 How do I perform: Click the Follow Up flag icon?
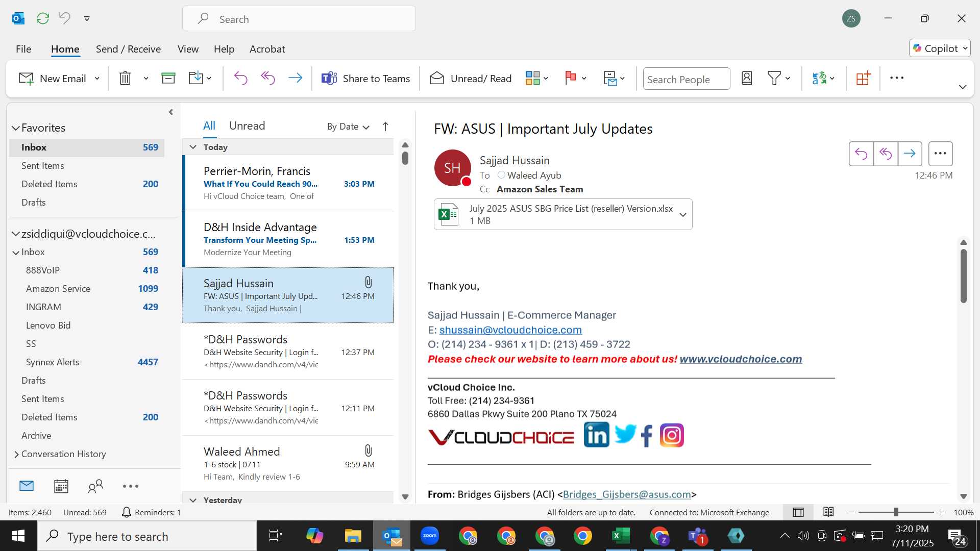click(571, 78)
